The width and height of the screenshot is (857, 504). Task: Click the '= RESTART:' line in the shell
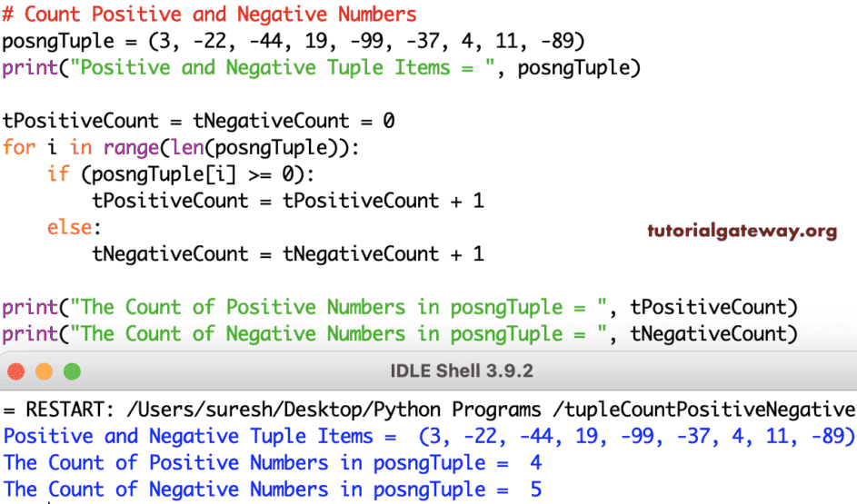tap(429, 410)
